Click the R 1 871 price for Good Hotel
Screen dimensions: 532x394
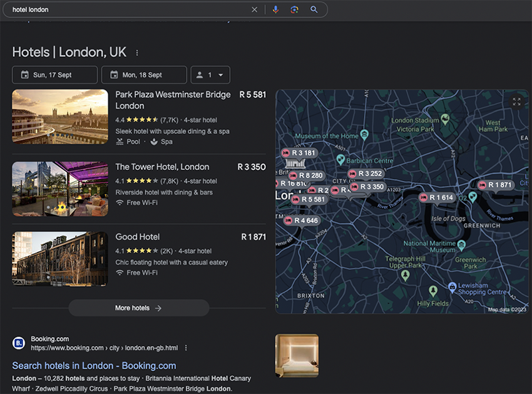(253, 237)
